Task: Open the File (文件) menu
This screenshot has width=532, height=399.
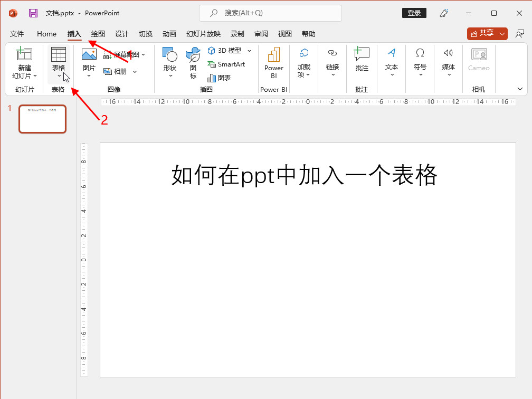Action: [x=17, y=34]
